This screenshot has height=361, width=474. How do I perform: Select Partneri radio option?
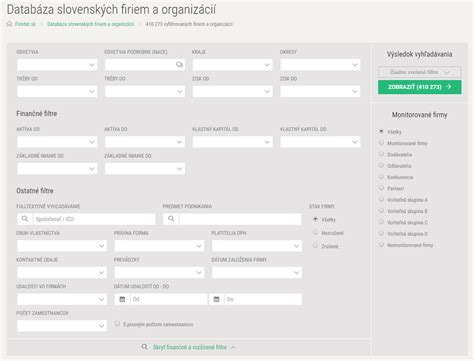point(381,188)
